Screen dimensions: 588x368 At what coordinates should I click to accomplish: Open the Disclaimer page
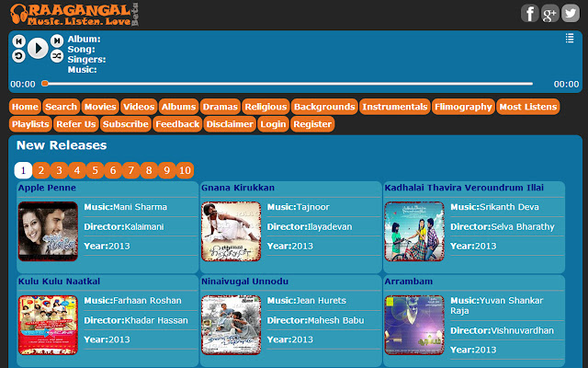pyautogui.click(x=230, y=124)
